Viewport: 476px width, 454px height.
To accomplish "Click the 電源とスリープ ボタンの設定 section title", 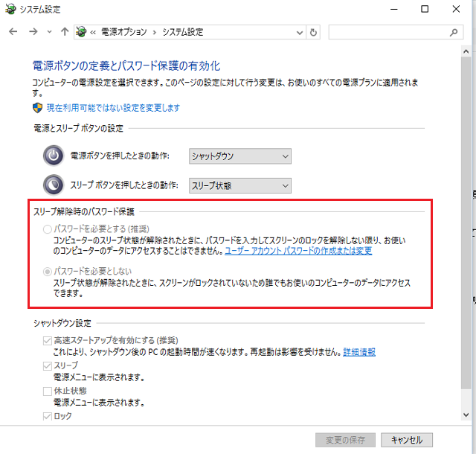I will click(78, 128).
